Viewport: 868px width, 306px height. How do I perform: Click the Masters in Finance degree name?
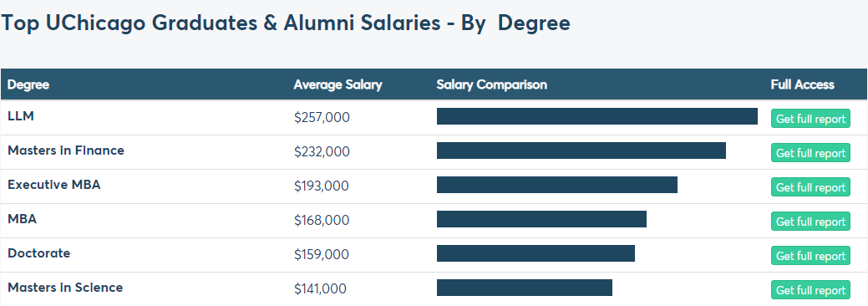click(66, 150)
